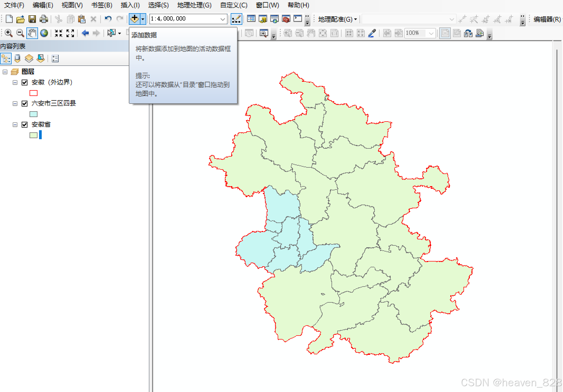Open the map scale dropdown
563x392 pixels.
click(x=223, y=19)
